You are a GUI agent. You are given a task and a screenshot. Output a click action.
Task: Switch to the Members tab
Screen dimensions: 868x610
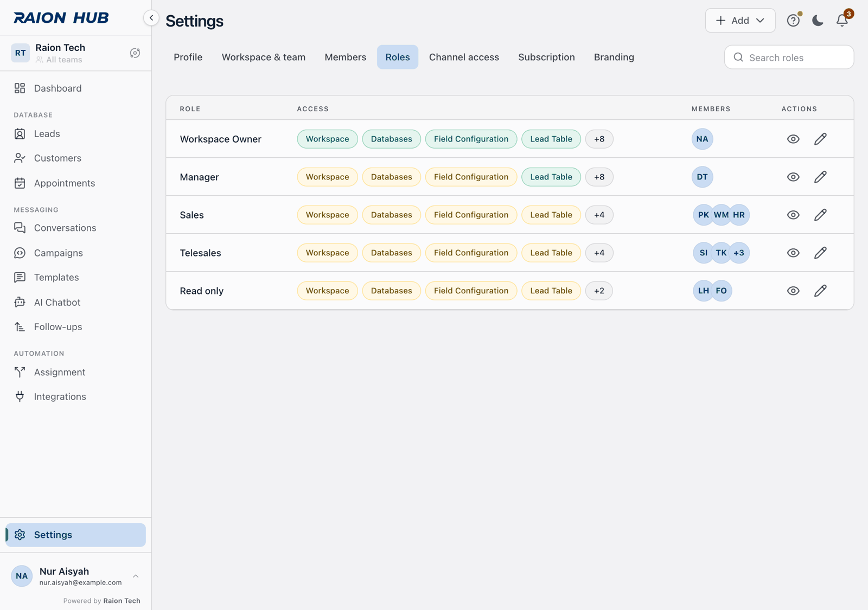point(346,57)
